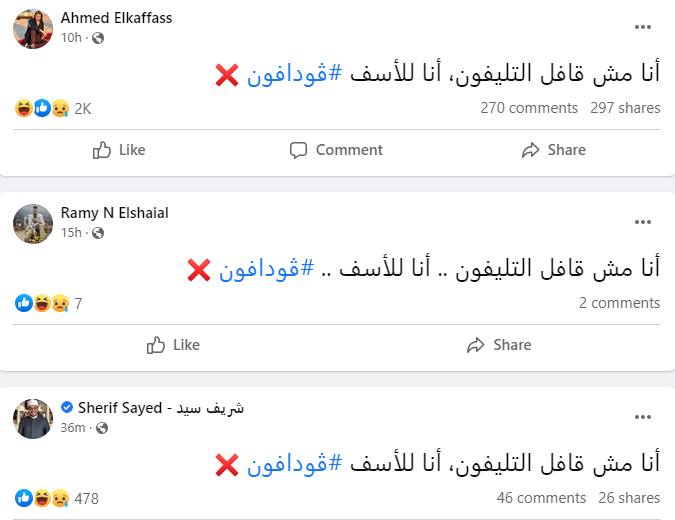
Task: View 46 comments on Sherif's post
Action: point(541,497)
